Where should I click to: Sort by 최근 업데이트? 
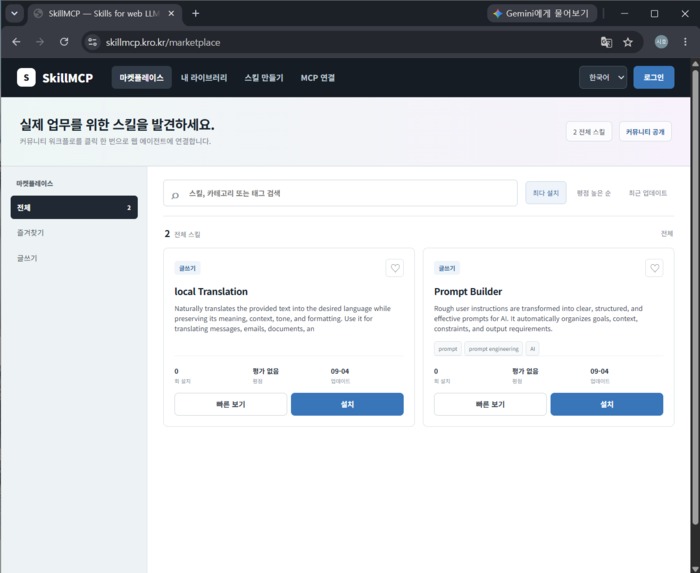pos(648,193)
